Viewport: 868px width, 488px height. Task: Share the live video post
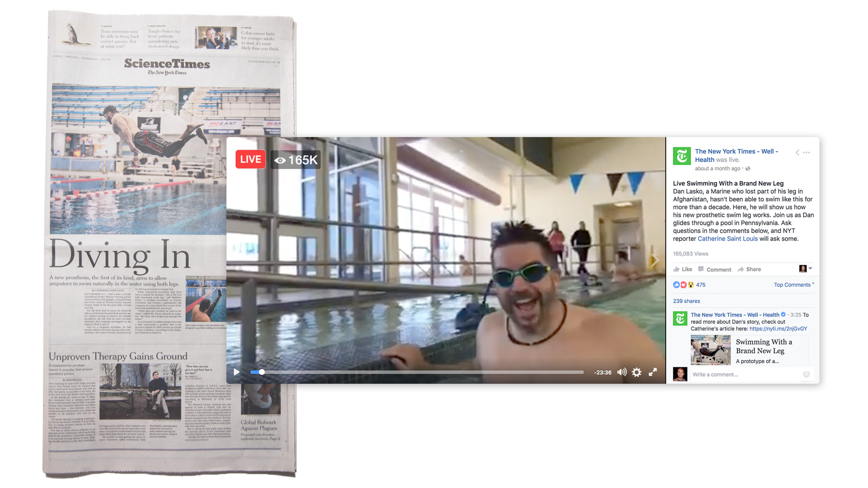[749, 269]
